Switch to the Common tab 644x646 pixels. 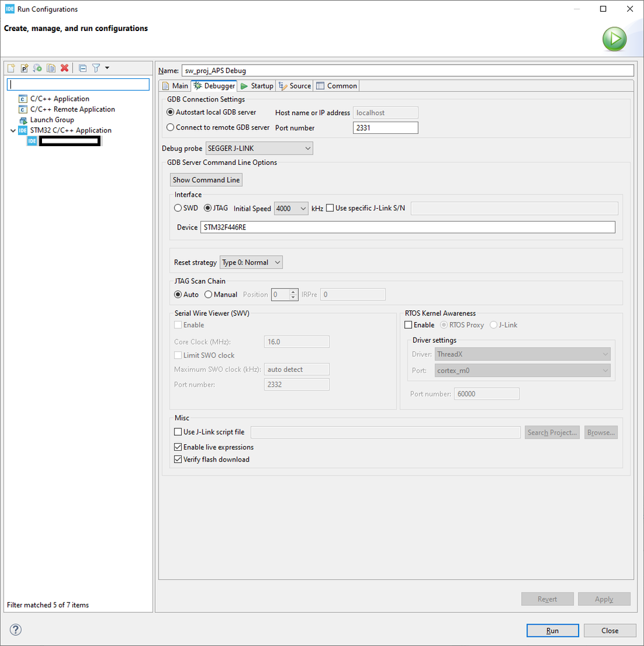337,86
